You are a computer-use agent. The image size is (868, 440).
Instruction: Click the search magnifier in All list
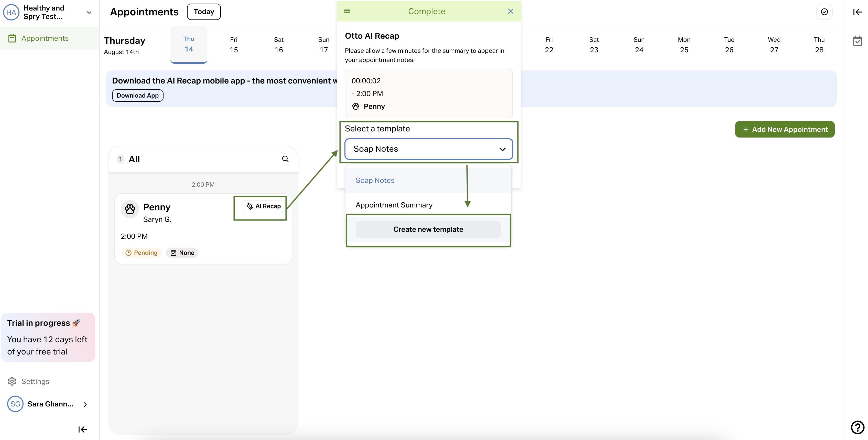coord(285,159)
